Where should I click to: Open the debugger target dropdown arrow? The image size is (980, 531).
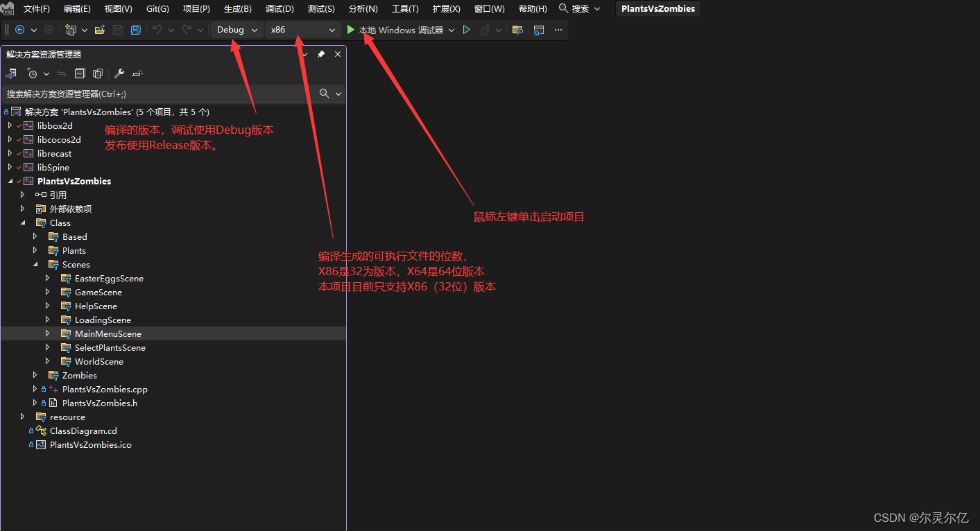pos(452,30)
